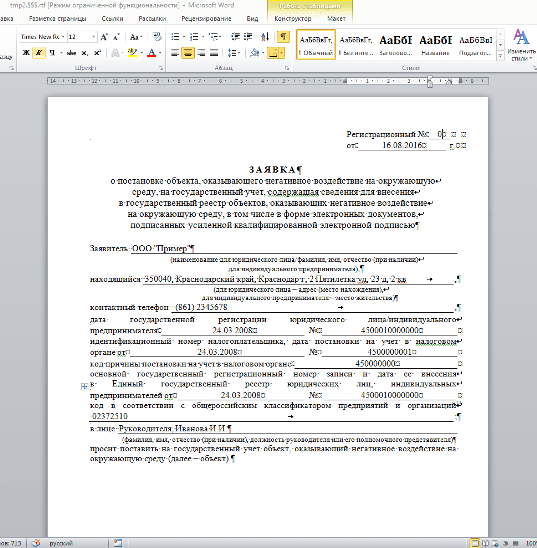Open the Ссылки tab
This screenshot has width=537, height=548.
[112, 19]
